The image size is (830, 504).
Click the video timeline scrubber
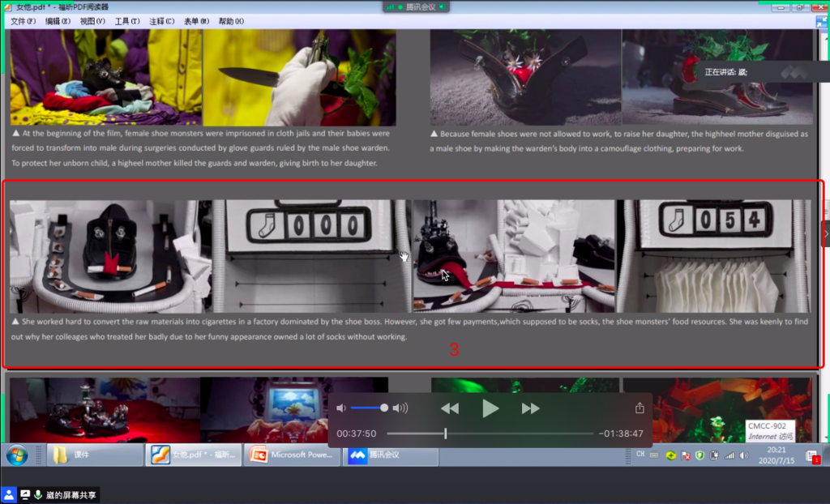click(446, 434)
